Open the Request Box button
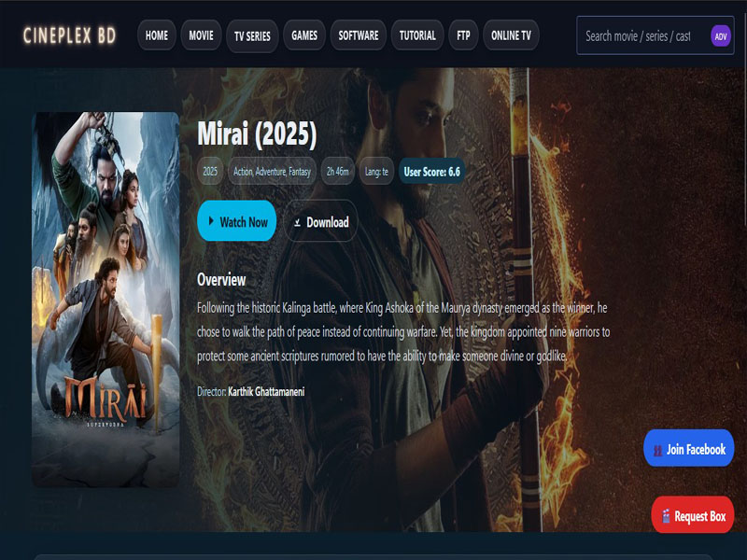 [x=692, y=515]
